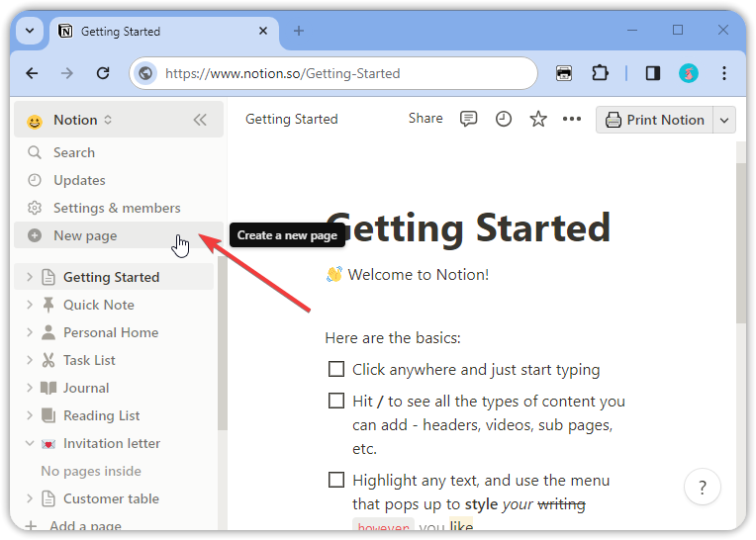The width and height of the screenshot is (756, 540).
Task: Open a new browser tab
Action: point(299,31)
